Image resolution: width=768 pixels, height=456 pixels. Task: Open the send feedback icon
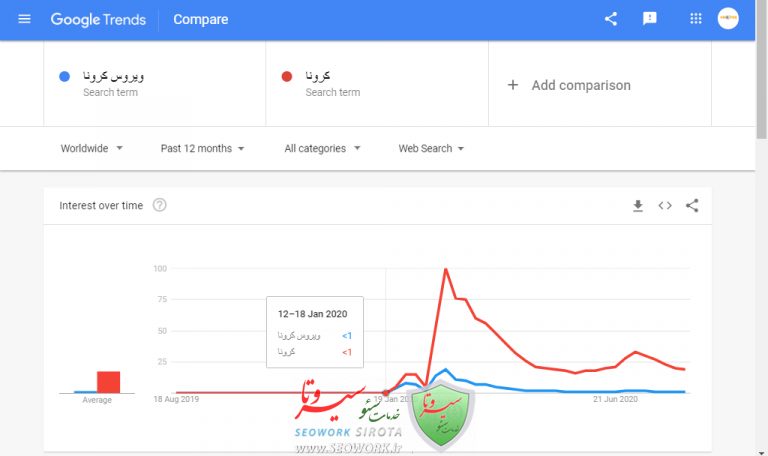click(650, 19)
